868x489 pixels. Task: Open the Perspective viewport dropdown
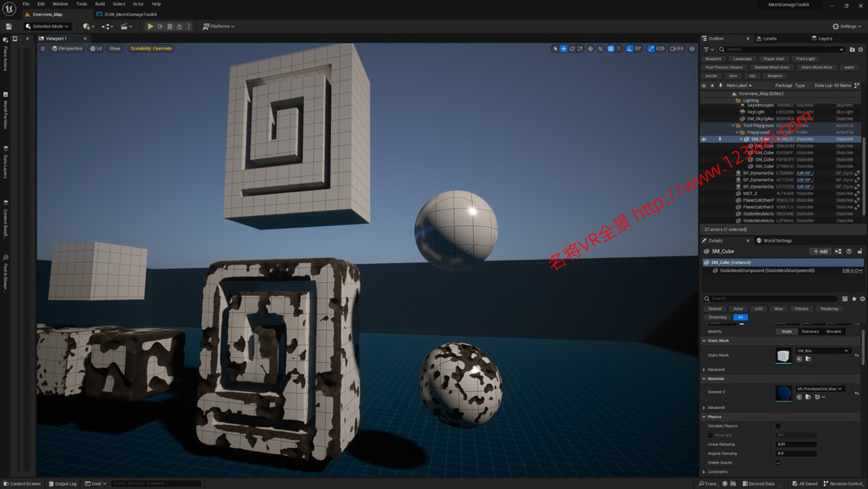click(67, 48)
